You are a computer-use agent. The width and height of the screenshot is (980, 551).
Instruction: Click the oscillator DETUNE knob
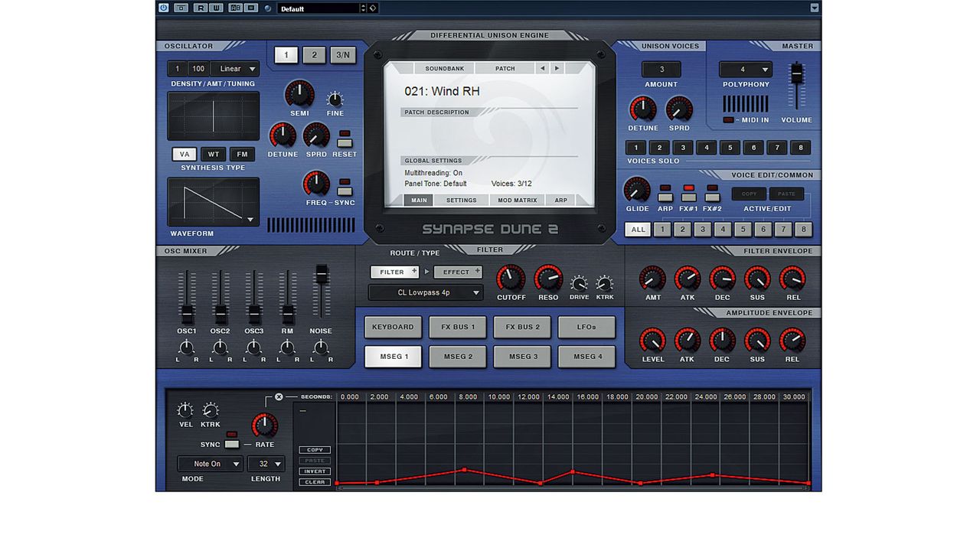pyautogui.click(x=283, y=136)
